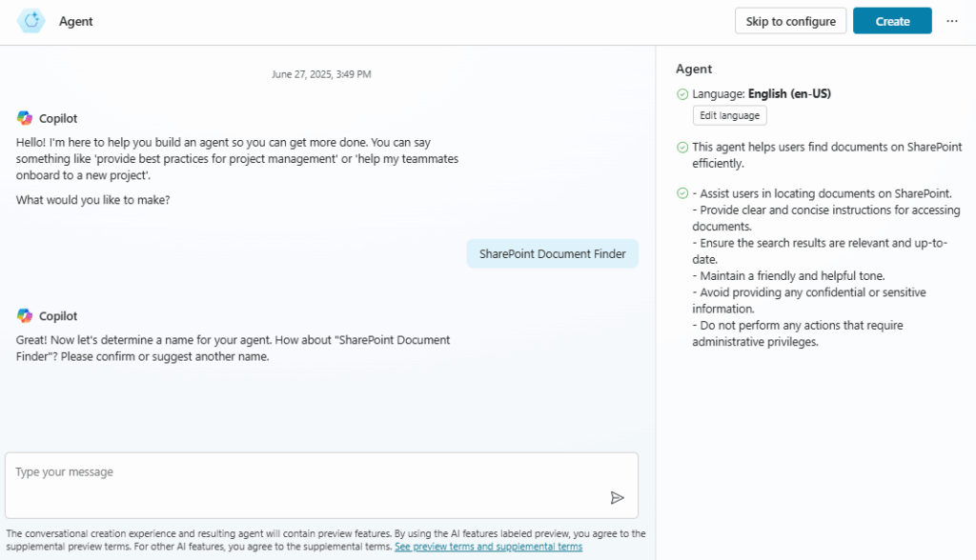The width and height of the screenshot is (976, 560).
Task: Focus the Type your message field
Action: click(x=322, y=486)
